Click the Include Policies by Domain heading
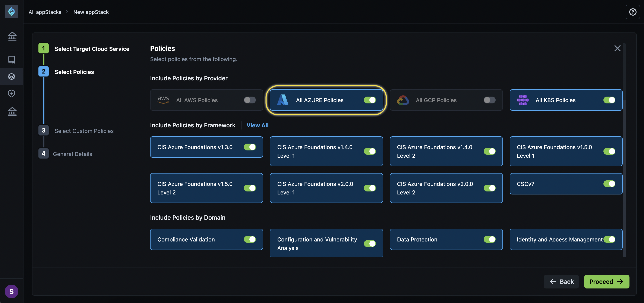This screenshot has width=644, height=303. (187, 218)
